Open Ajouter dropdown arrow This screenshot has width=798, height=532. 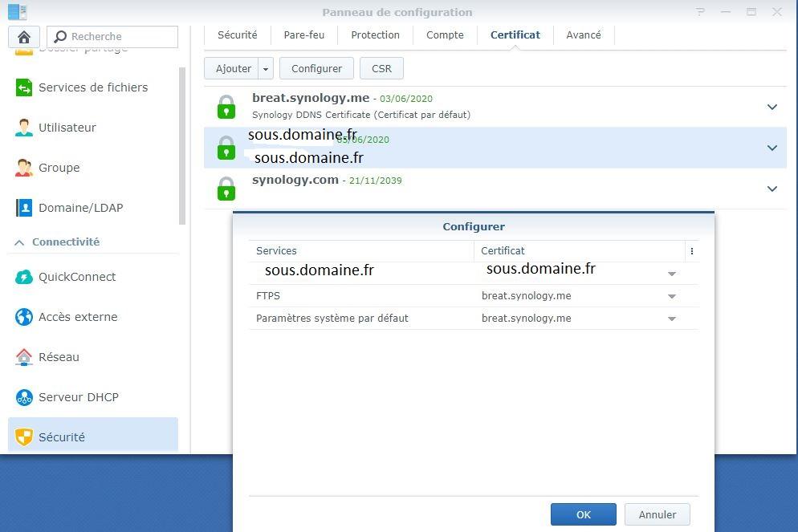coord(266,69)
